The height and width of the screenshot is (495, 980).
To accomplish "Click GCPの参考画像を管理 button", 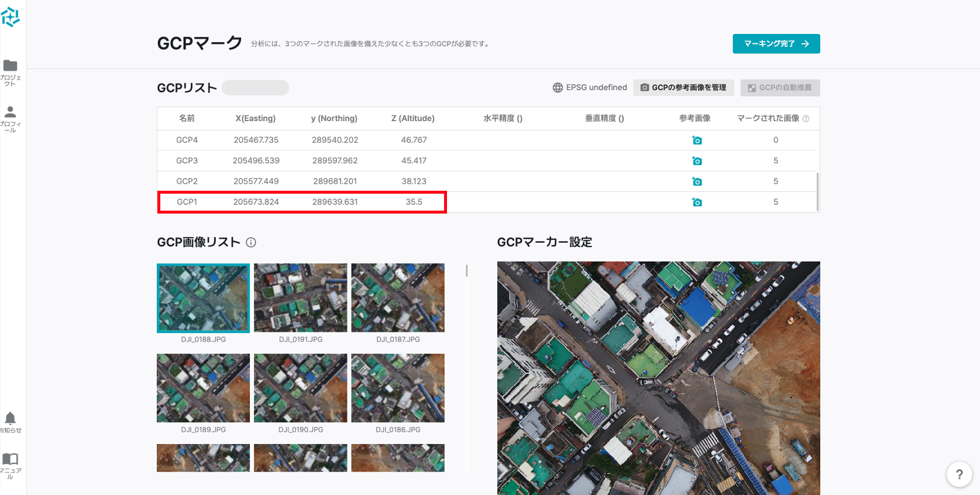I will pos(683,88).
